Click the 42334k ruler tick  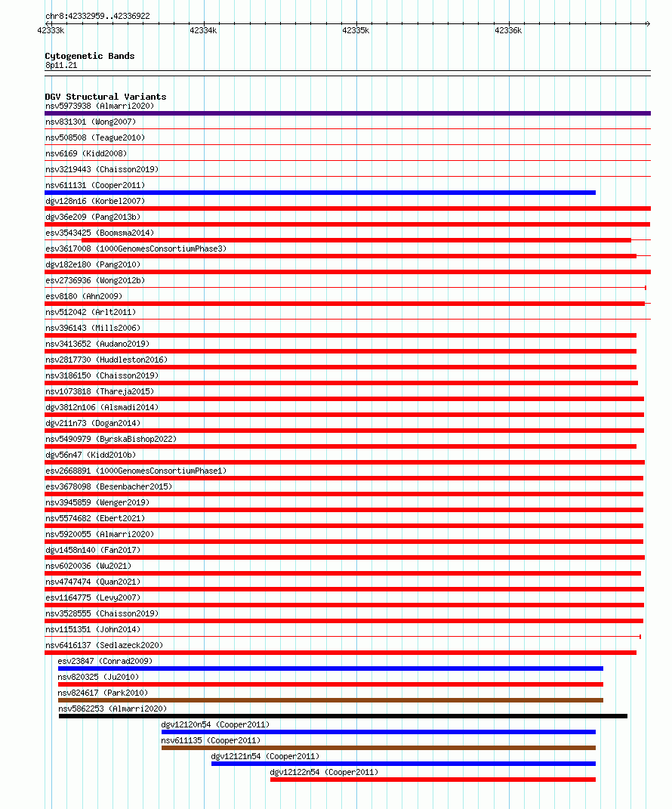203,30
